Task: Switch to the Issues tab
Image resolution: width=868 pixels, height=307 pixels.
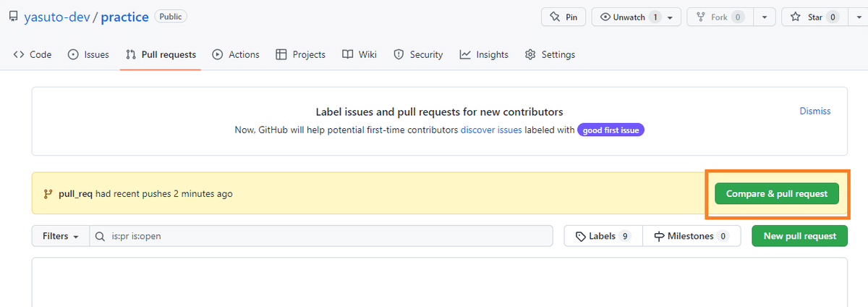Action: coord(88,54)
